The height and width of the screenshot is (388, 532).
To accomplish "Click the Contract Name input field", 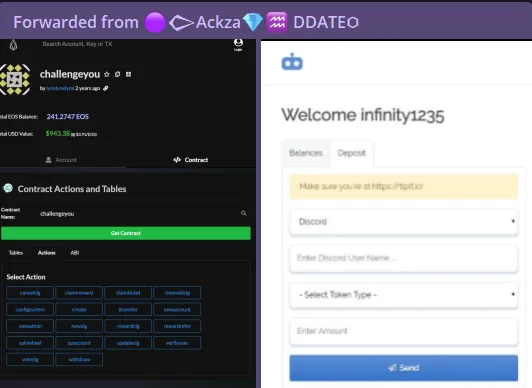I will click(139, 214).
